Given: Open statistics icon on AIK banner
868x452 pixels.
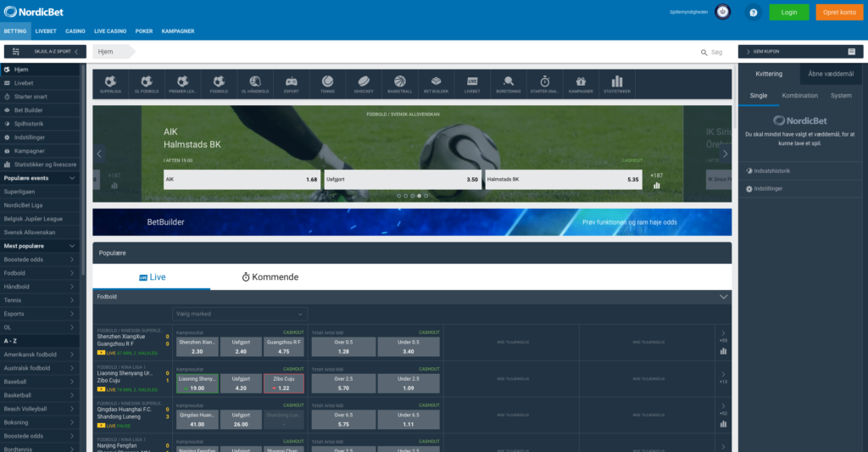Looking at the screenshot, I should point(657,186).
